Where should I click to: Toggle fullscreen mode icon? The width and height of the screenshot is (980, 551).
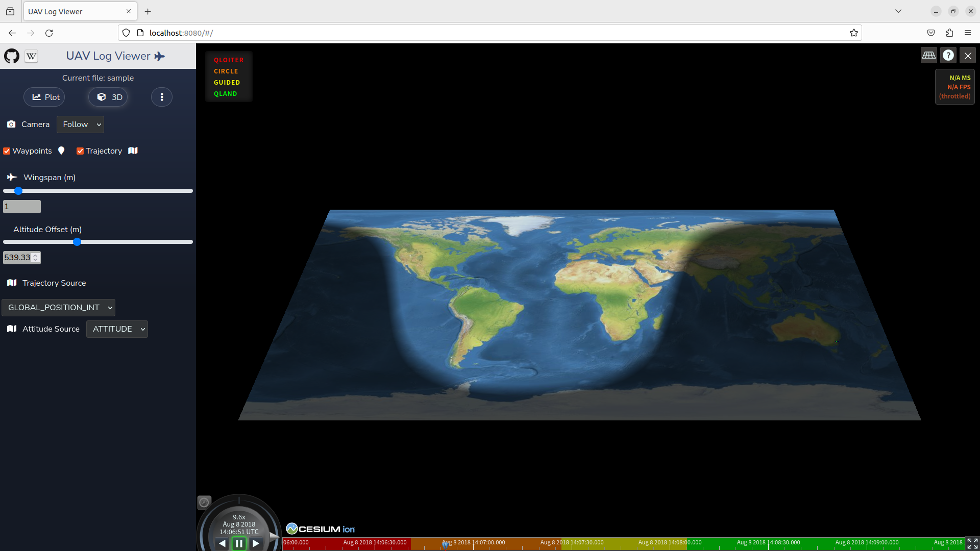pos(972,543)
